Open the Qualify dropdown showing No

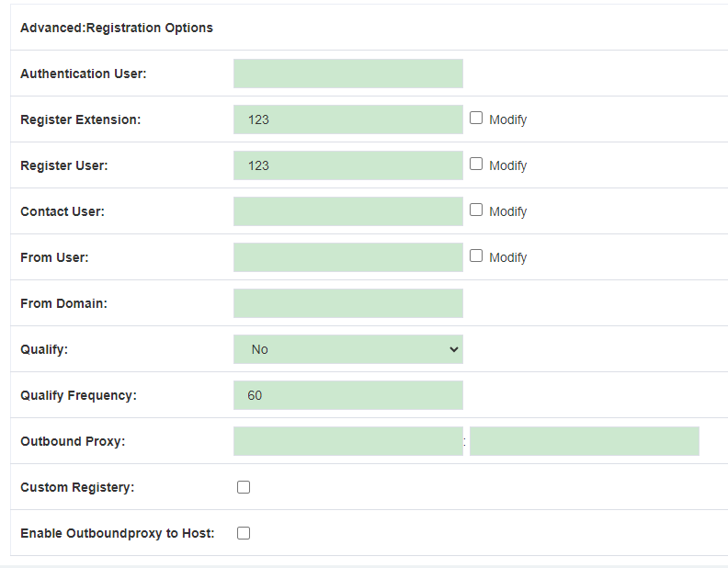348,349
